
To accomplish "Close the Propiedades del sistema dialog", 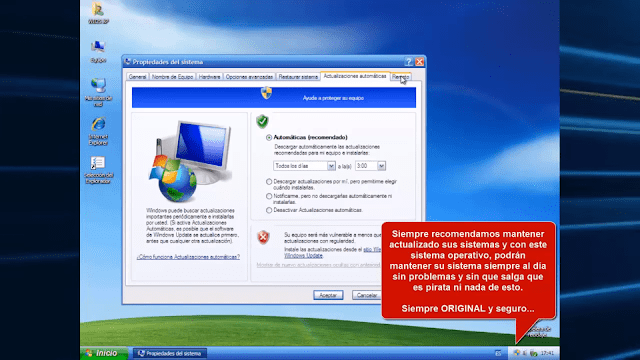I will click(x=419, y=62).
